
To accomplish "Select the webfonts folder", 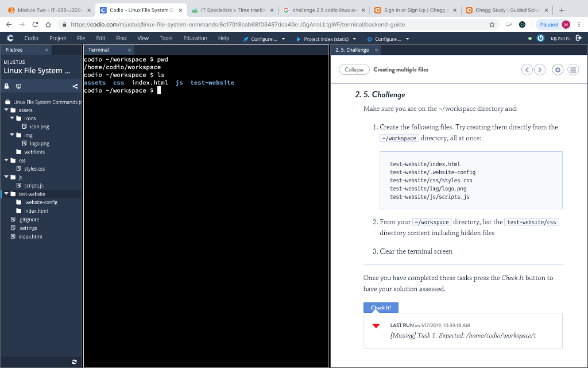I will [x=34, y=152].
